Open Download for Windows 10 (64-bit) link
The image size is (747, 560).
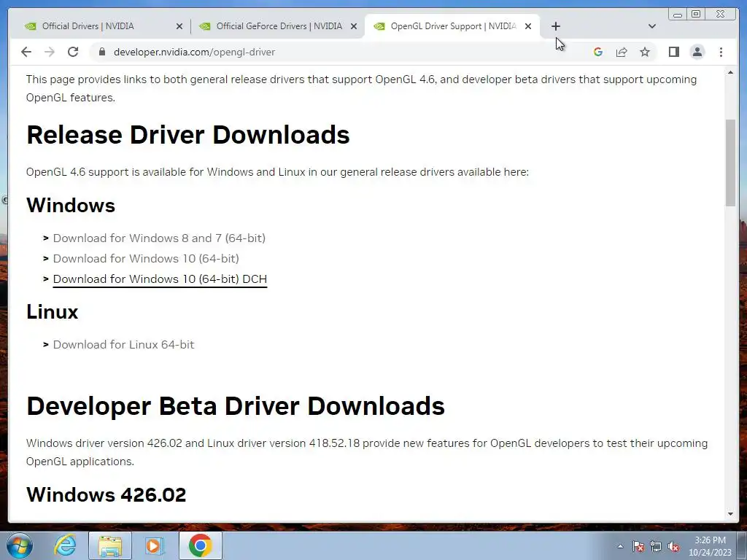pos(146,259)
